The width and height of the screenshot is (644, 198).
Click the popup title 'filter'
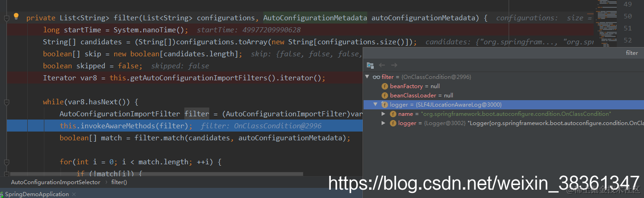pos(632,53)
